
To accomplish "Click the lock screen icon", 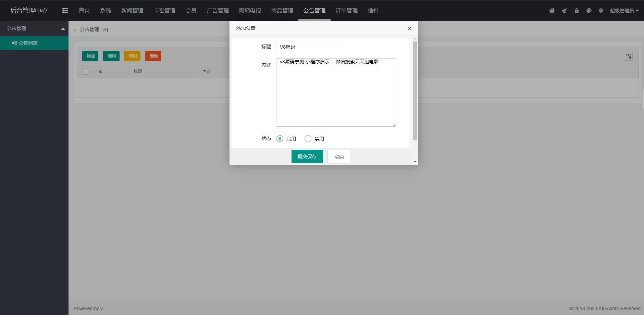I will [577, 11].
